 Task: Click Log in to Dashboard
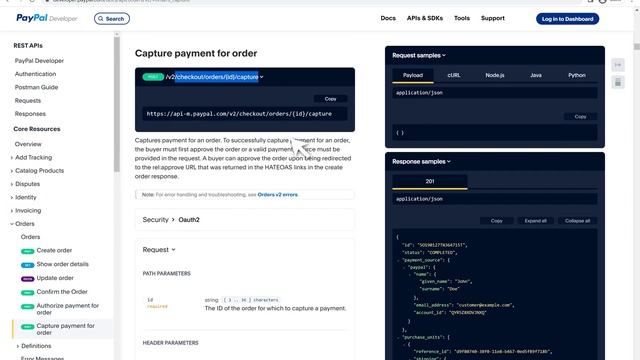[x=567, y=19]
